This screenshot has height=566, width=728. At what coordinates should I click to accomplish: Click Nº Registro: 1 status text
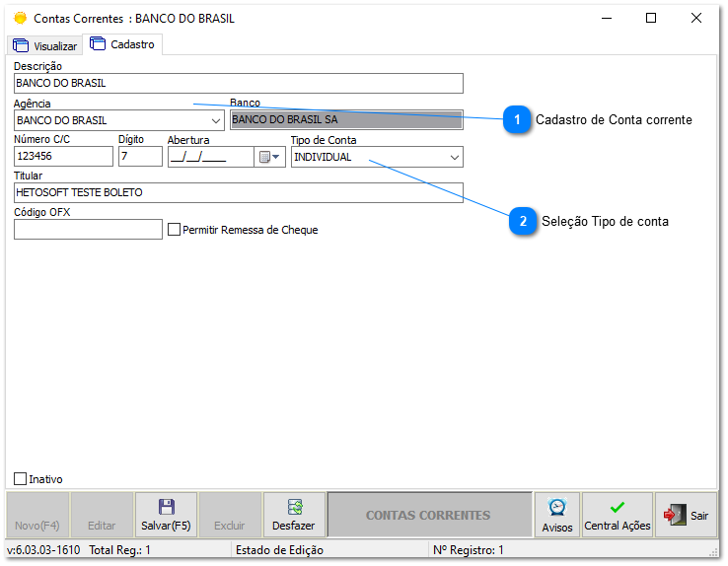(468, 550)
